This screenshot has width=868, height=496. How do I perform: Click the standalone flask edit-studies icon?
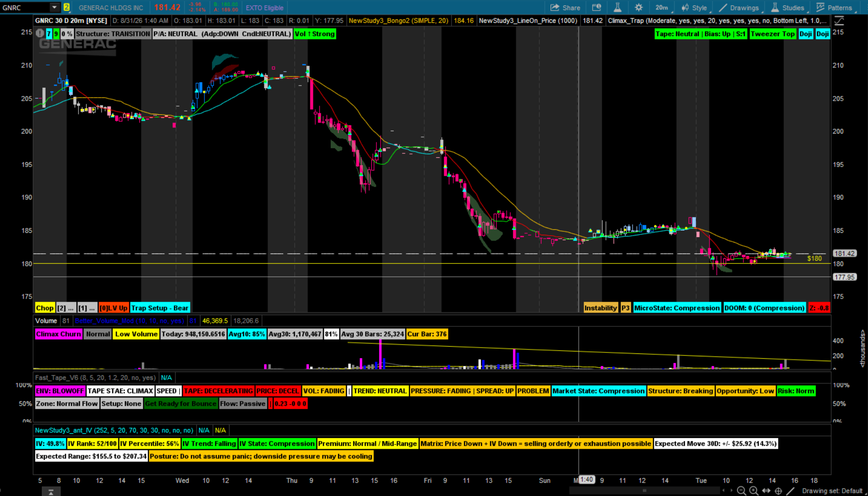point(617,8)
